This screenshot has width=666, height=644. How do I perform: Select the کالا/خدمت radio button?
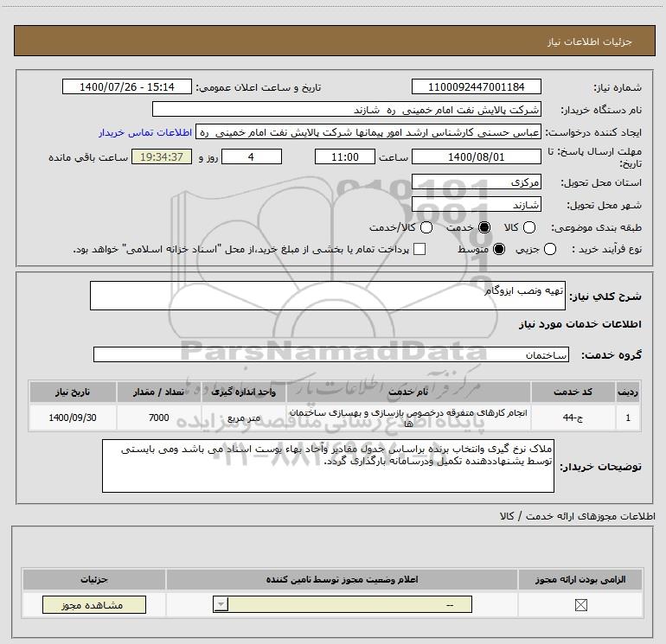(426, 227)
